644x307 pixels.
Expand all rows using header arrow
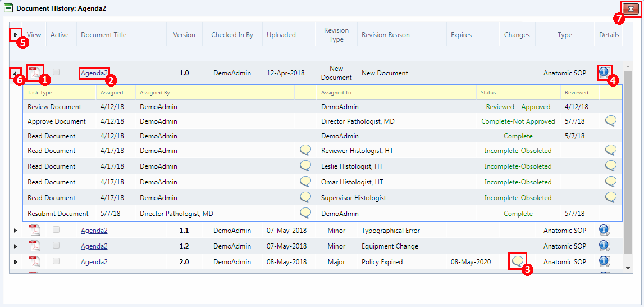click(x=16, y=34)
